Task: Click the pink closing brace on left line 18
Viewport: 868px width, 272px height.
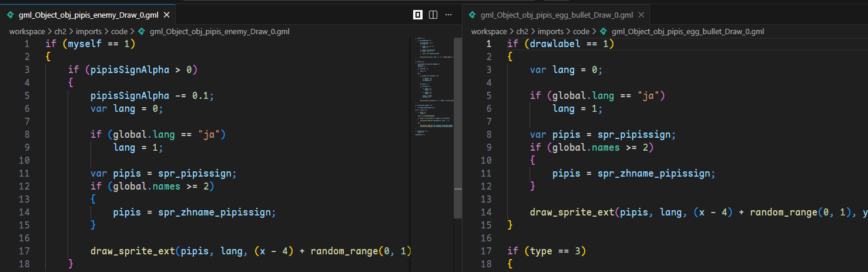Action: coord(71,264)
